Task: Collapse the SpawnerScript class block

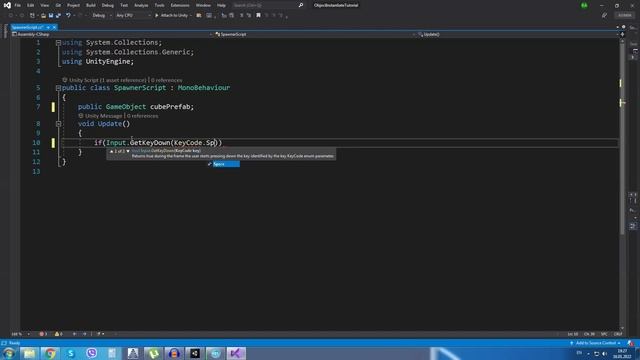Action: (58, 88)
